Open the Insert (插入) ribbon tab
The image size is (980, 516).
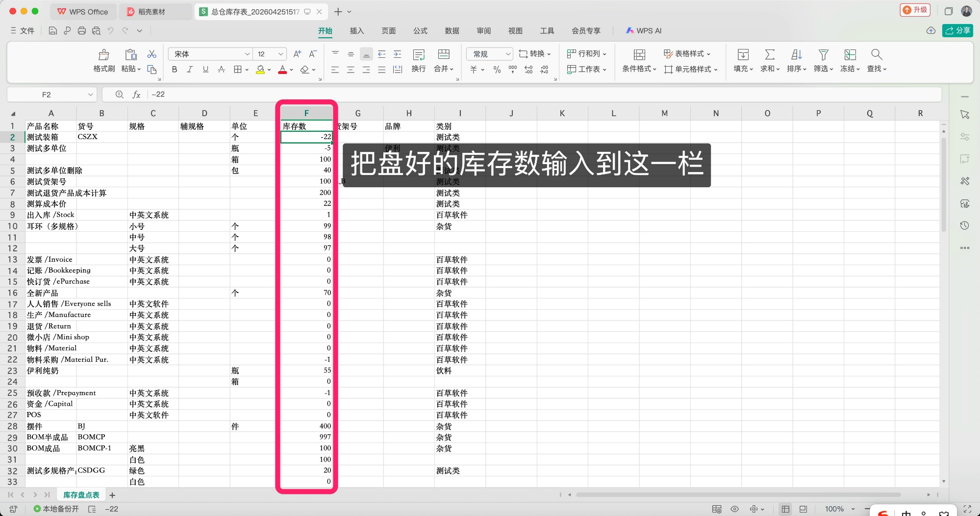(x=357, y=31)
